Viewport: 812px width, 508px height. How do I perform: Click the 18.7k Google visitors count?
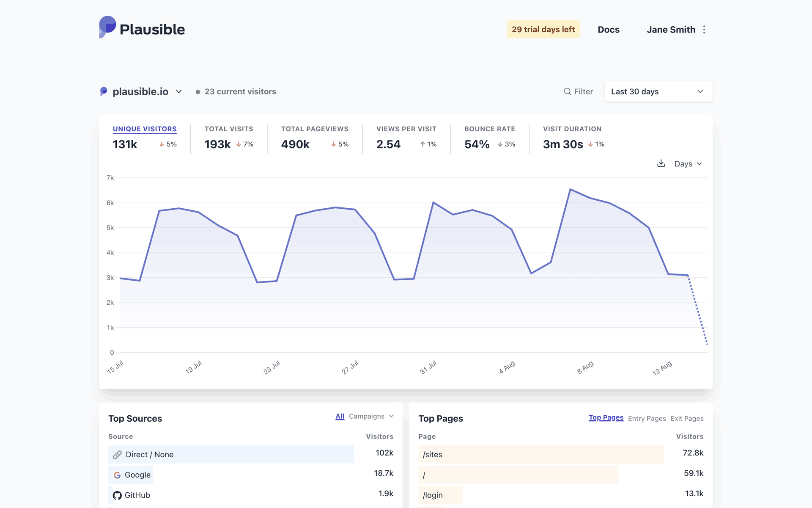384,473
